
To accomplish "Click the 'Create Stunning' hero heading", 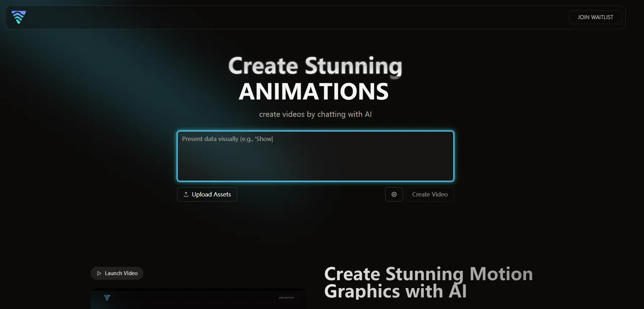I will (315, 66).
